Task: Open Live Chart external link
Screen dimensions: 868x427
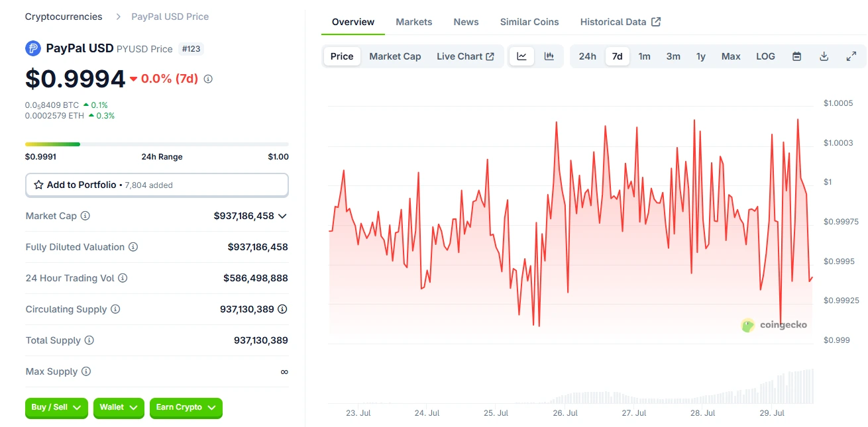Action: click(465, 56)
